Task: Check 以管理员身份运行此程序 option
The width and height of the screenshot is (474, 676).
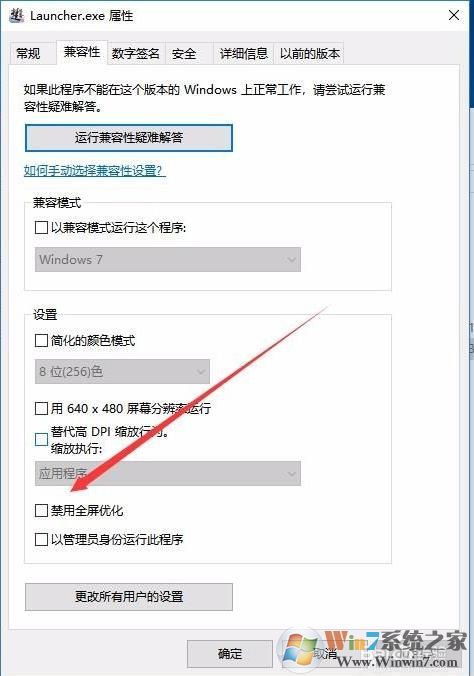Action: click(x=41, y=539)
